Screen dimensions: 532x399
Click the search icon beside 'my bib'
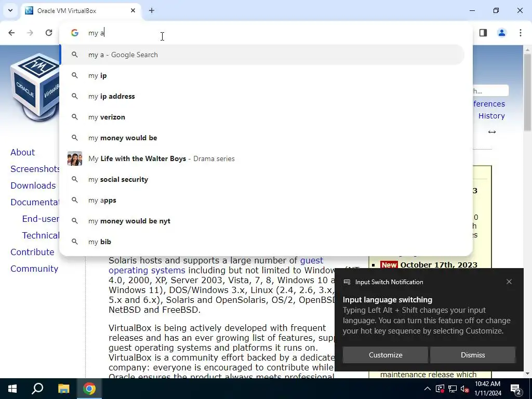[75, 242]
